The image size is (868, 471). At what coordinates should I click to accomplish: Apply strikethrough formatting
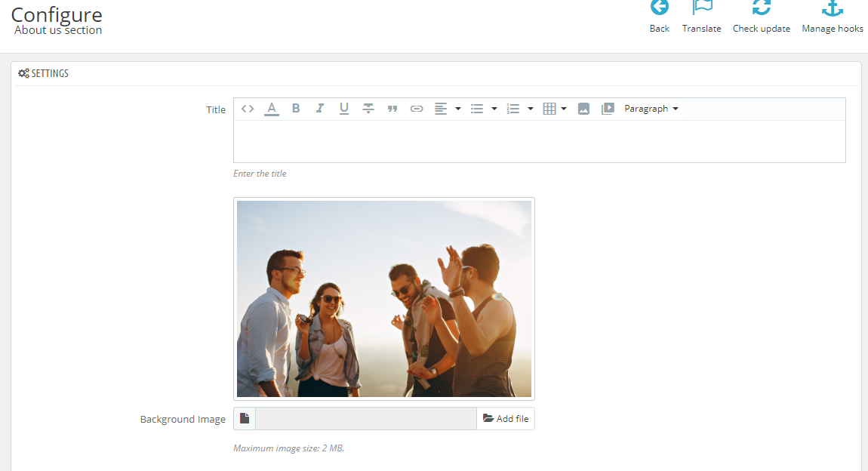368,109
